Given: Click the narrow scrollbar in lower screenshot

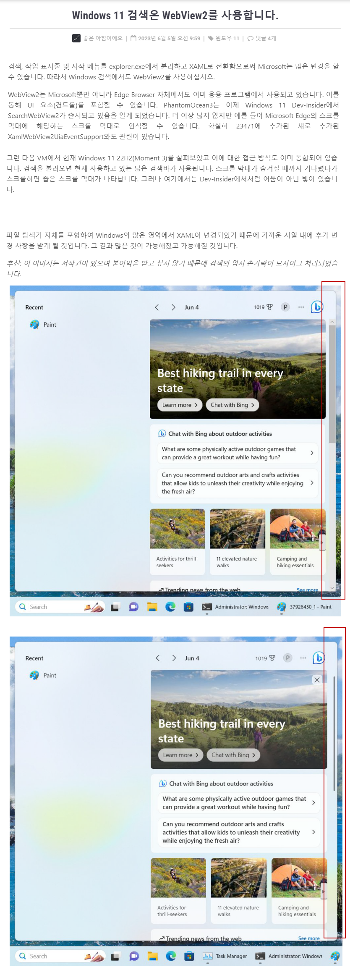Looking at the screenshot, I should click(334, 734).
